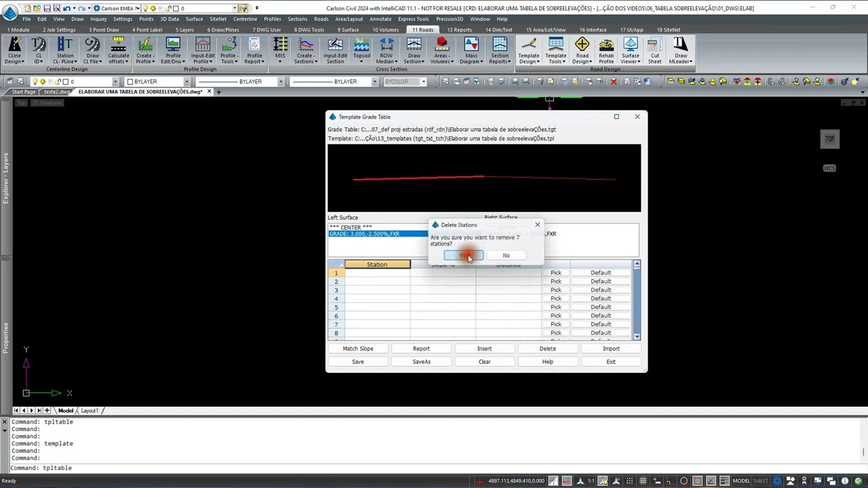868x488 pixels.
Task: Click the Road Design ribbon icon
Action: pos(582,51)
